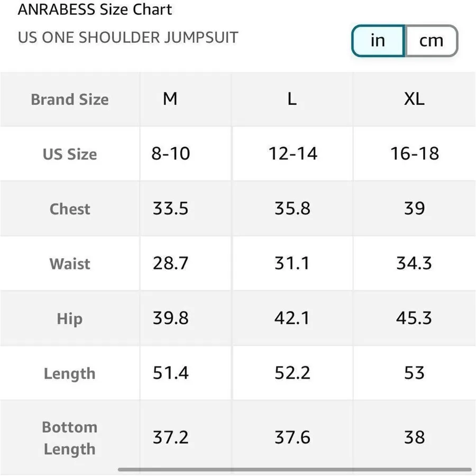Click the Bottom Length row label
This screenshot has height=476, width=476.
tap(70, 438)
